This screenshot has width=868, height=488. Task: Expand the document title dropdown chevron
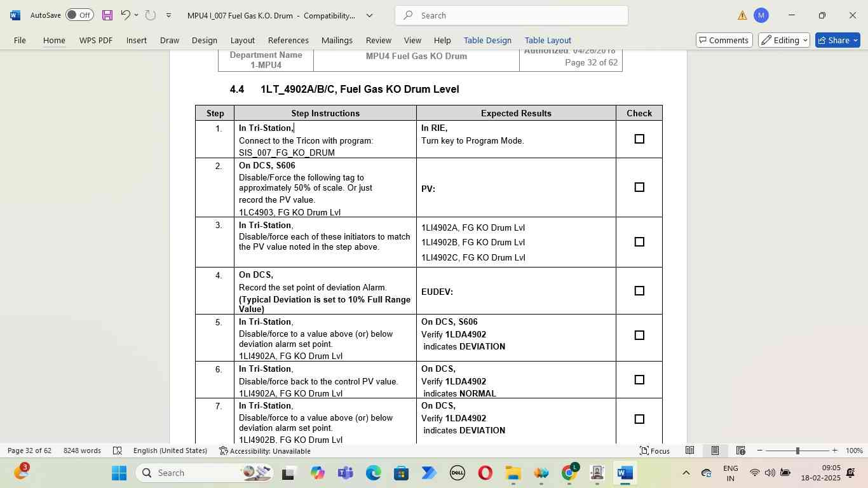[369, 15]
